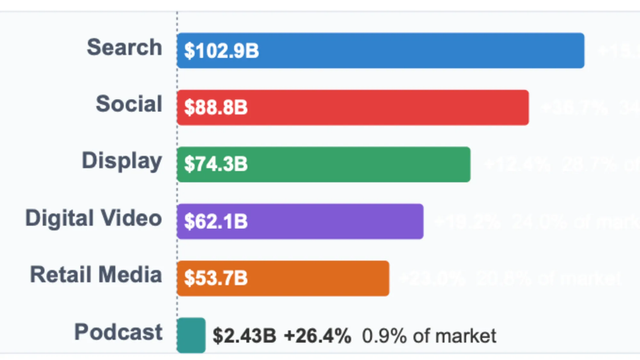This screenshot has height=360, width=640.
Task: Click the 0.9% of market text
Action: (429, 336)
